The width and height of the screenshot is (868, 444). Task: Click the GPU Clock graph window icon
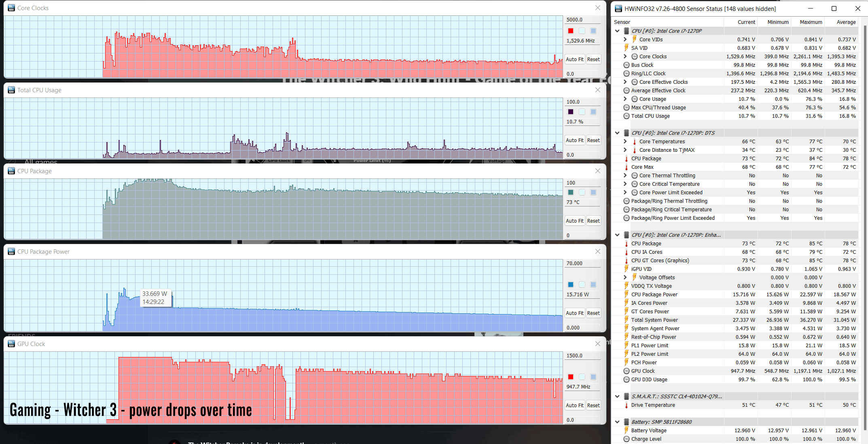[11, 344]
